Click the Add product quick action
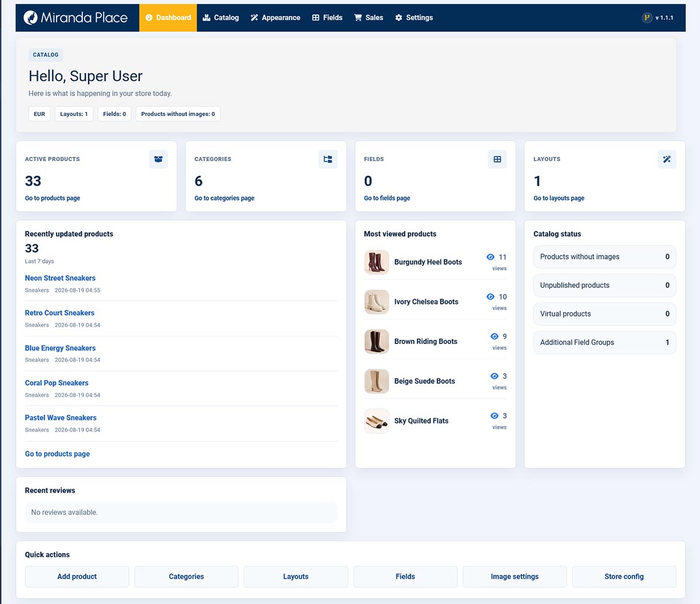This screenshot has width=700, height=604. pos(77,577)
